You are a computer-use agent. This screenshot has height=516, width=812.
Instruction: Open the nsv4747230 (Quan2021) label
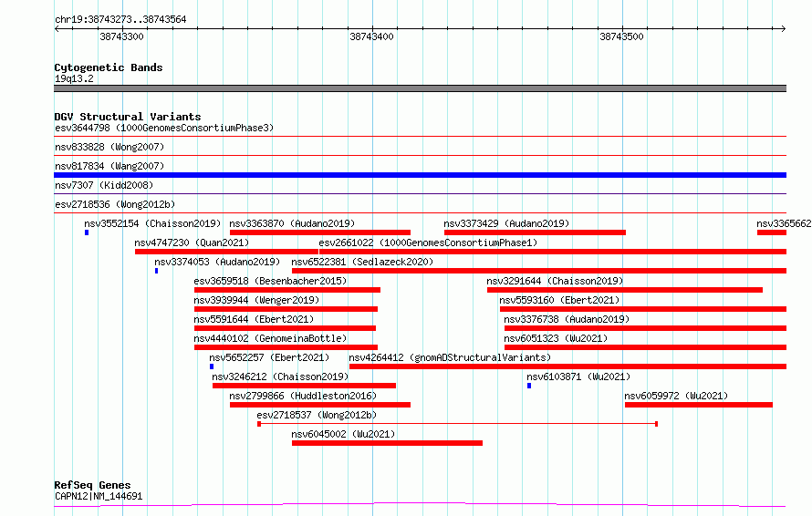click(x=192, y=243)
